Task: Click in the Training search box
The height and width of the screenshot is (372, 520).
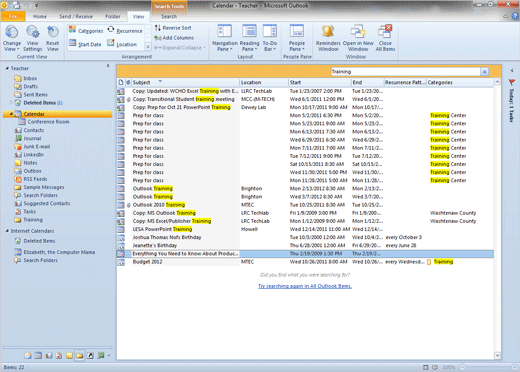Action: 405,72
